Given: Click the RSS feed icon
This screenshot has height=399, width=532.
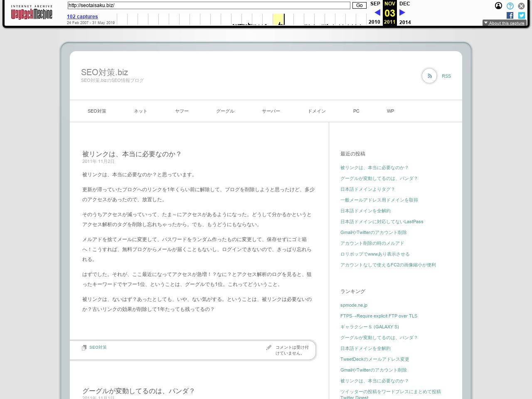Looking at the screenshot, I should pos(429,76).
